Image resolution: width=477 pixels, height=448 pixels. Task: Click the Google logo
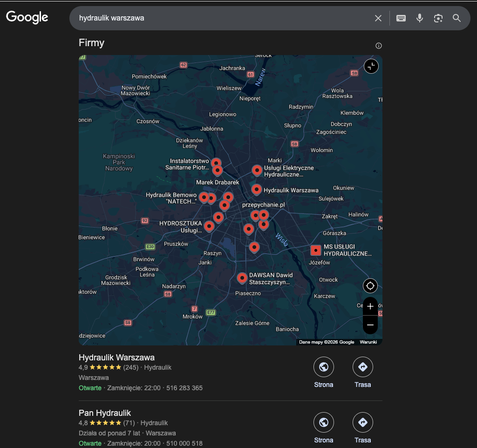click(x=27, y=17)
